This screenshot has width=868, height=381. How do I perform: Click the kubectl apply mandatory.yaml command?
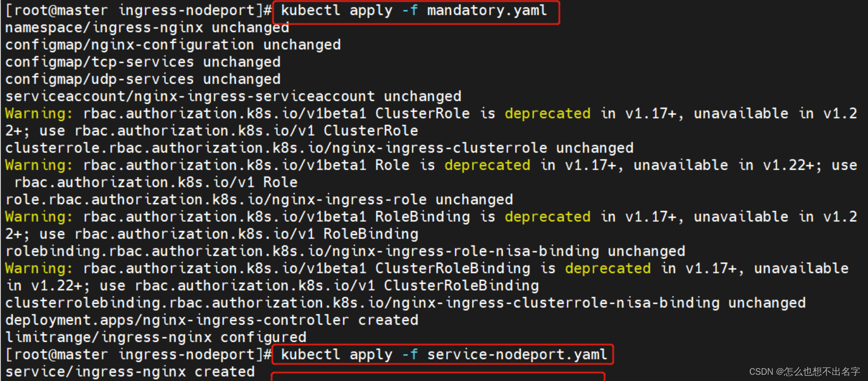click(x=414, y=11)
